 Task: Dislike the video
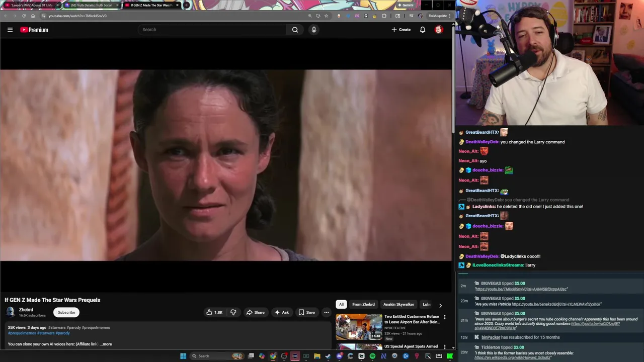pos(233,312)
